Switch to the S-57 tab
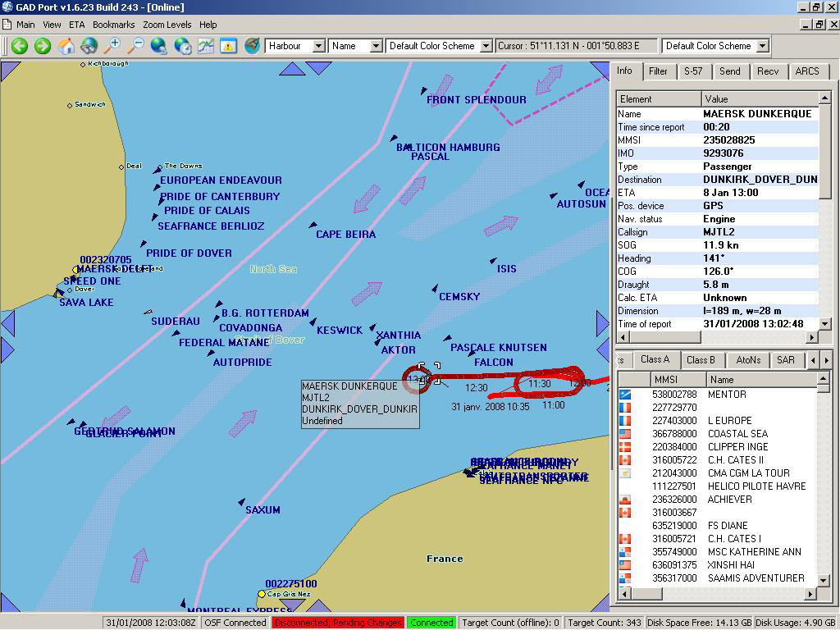Viewport: 840px width, 630px height. point(693,71)
